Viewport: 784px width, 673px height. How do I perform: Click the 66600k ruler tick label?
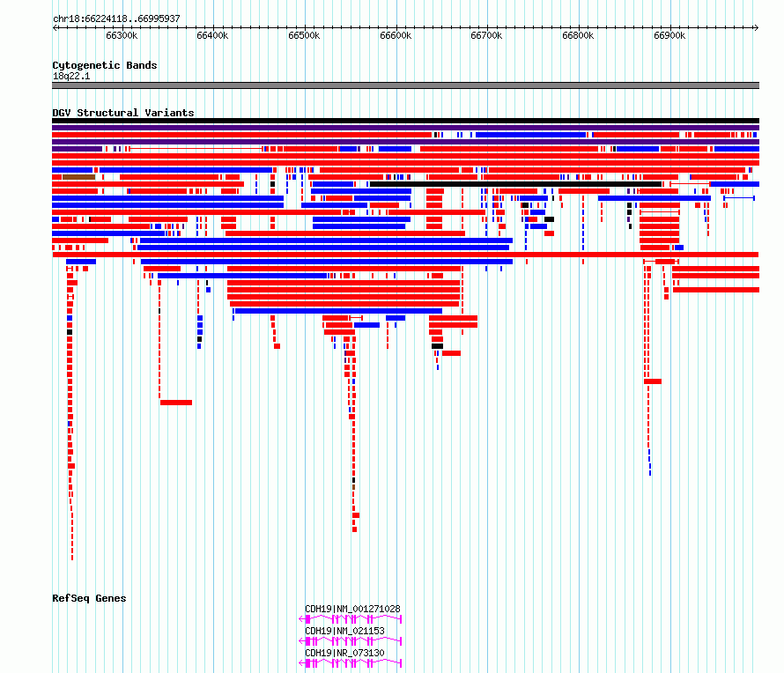[396, 35]
